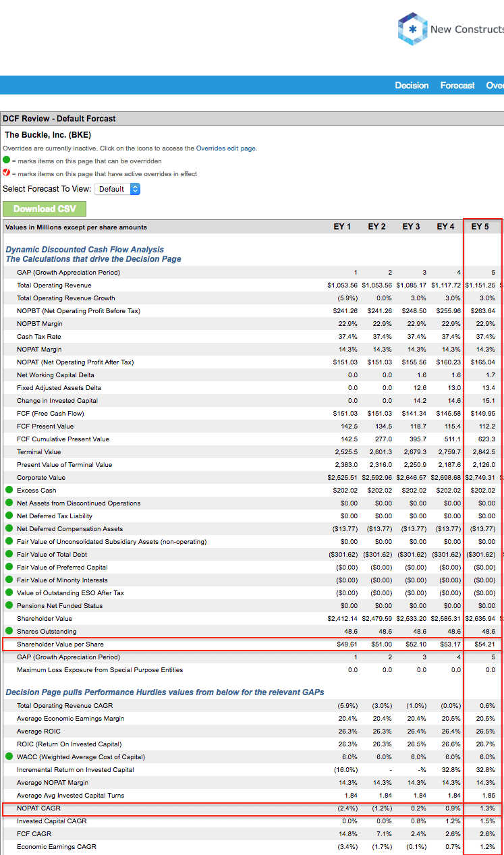Click the $149.95 FCF value
Image resolution: width=504 pixels, height=855 pixels.
(x=482, y=413)
